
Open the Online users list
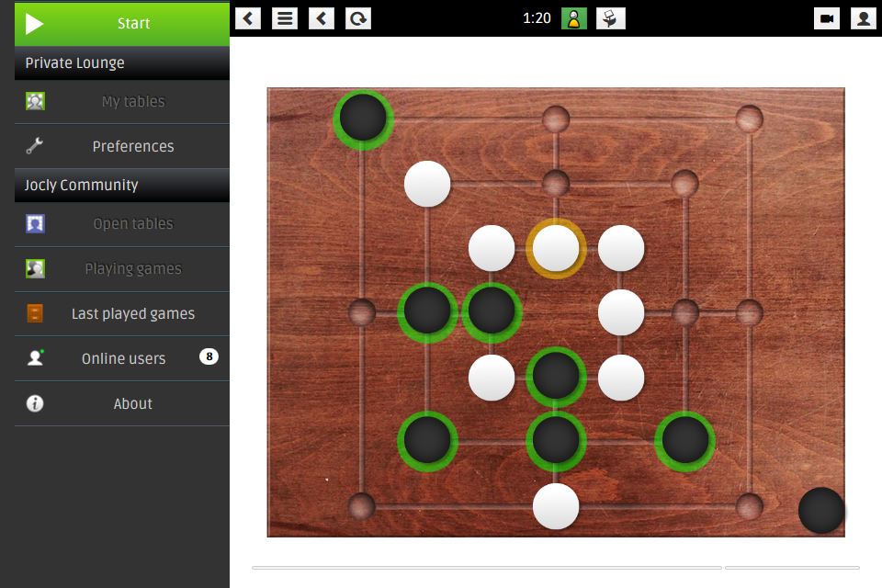tap(122, 358)
